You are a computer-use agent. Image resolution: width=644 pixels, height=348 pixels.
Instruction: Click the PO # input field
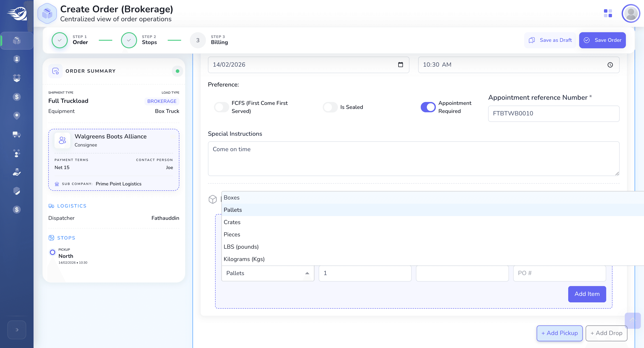[x=559, y=273]
